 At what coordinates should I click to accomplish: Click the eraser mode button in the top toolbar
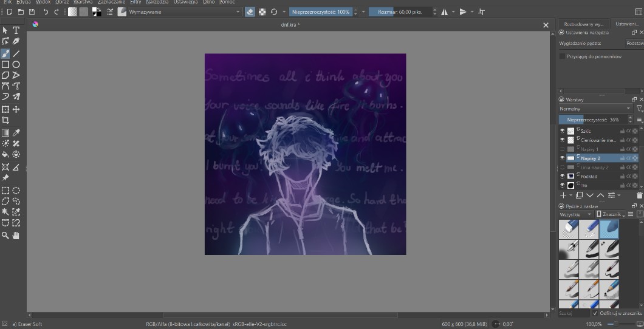tap(250, 12)
